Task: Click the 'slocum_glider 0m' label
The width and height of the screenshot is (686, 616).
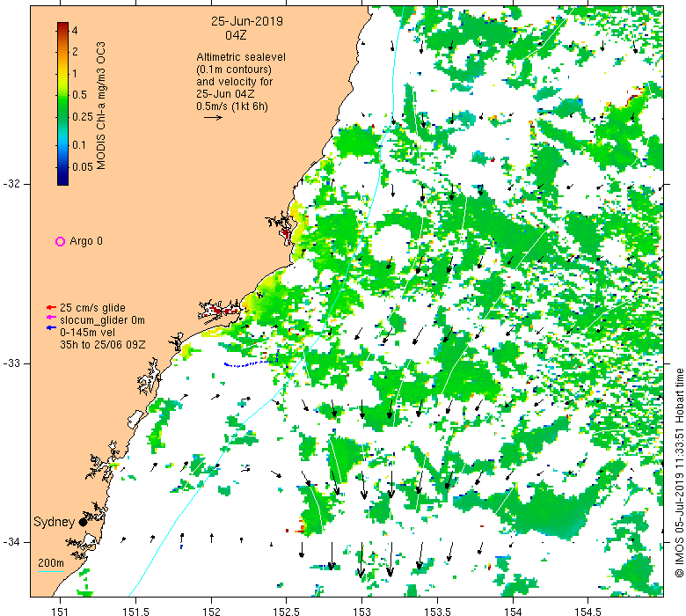Action: pyautogui.click(x=102, y=320)
